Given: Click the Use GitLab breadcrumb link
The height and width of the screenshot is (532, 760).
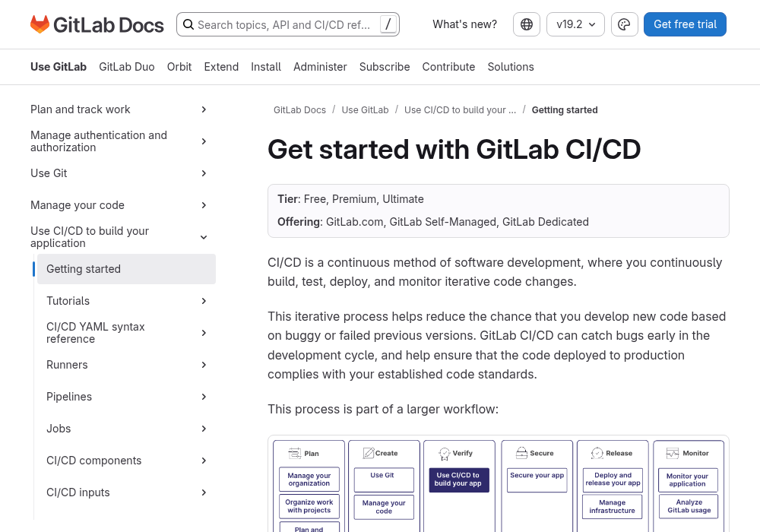Looking at the screenshot, I should click(365, 110).
